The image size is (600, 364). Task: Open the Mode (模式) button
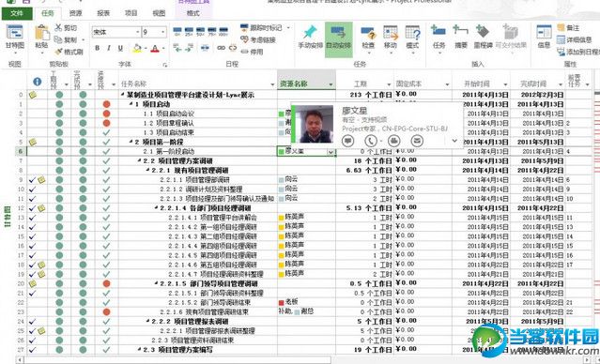[412, 38]
